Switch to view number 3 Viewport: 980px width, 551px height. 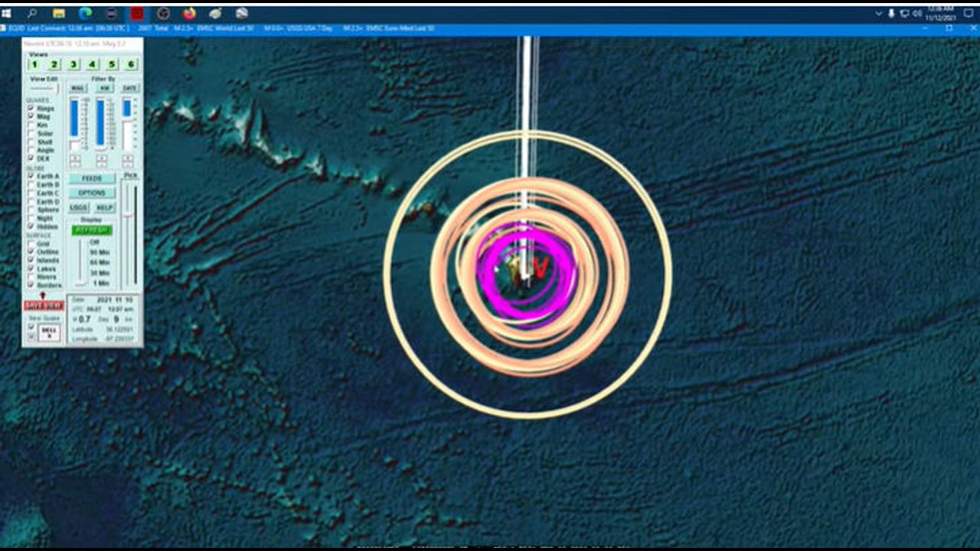(x=73, y=65)
